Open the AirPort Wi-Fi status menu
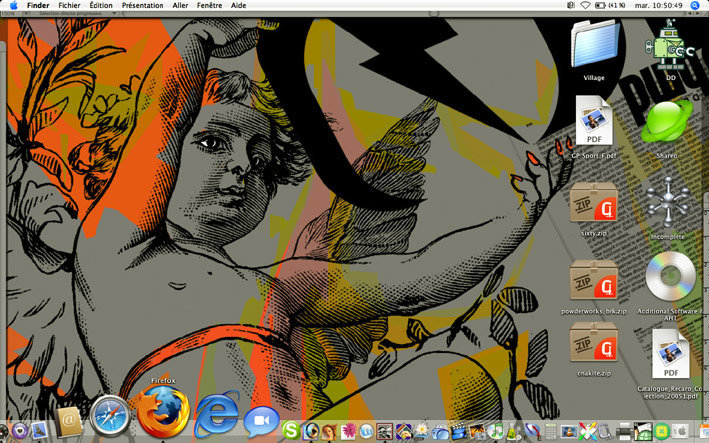The image size is (709, 443). click(x=585, y=6)
